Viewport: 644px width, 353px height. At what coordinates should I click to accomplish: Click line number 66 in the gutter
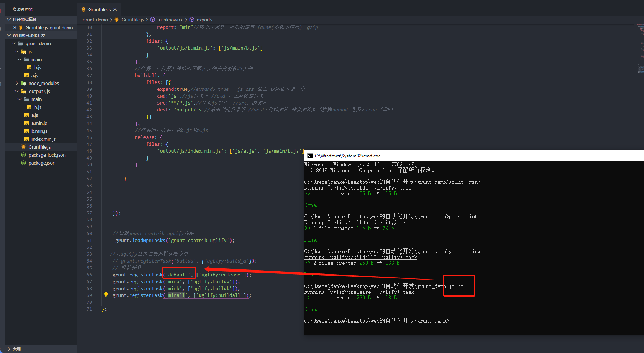click(89, 275)
